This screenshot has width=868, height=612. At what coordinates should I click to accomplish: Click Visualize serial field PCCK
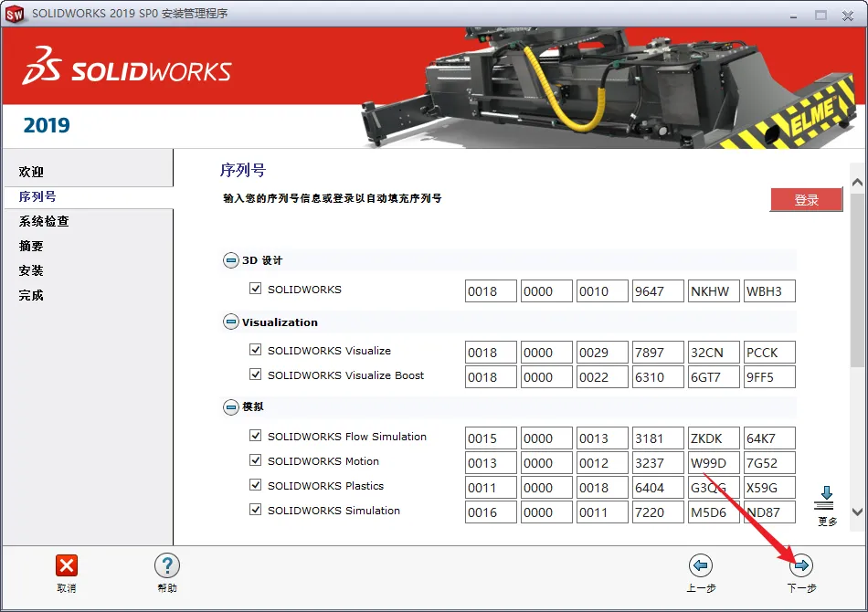(769, 353)
